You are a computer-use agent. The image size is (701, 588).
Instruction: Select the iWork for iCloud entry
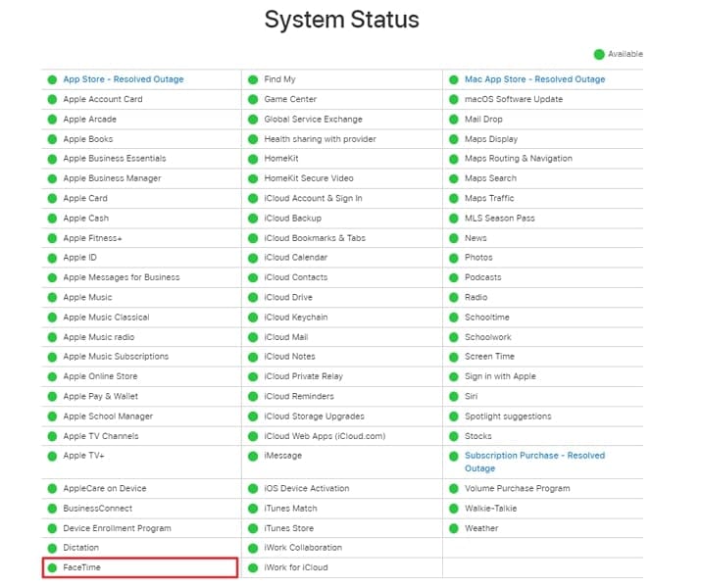[x=296, y=567]
